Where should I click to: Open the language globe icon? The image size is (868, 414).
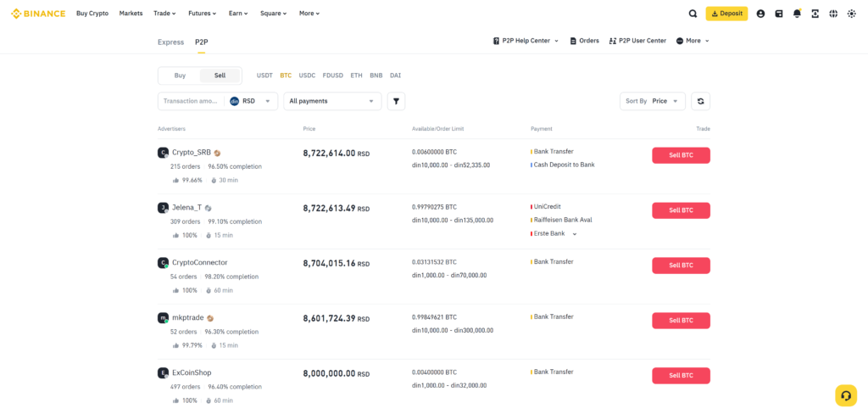point(833,14)
